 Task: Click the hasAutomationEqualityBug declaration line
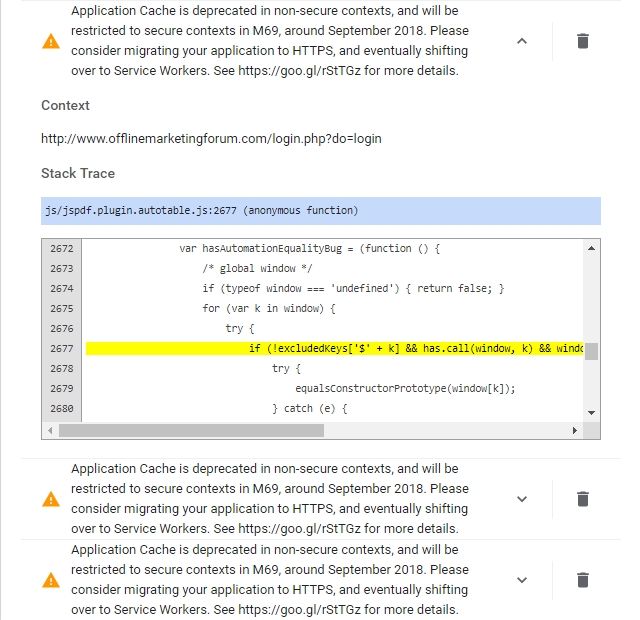(x=309, y=249)
